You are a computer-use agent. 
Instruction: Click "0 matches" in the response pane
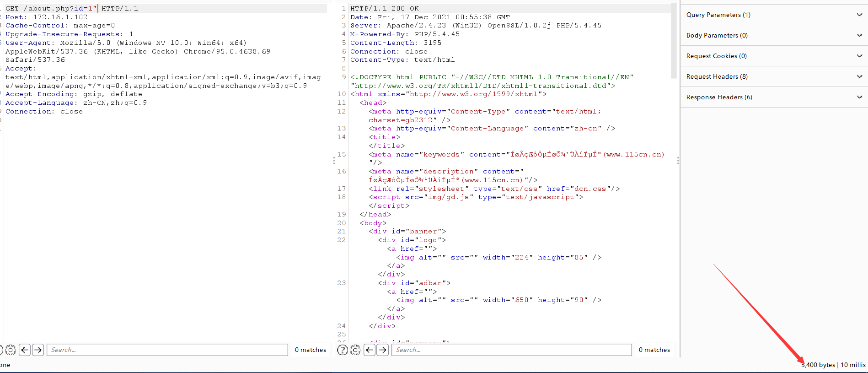tap(654, 350)
